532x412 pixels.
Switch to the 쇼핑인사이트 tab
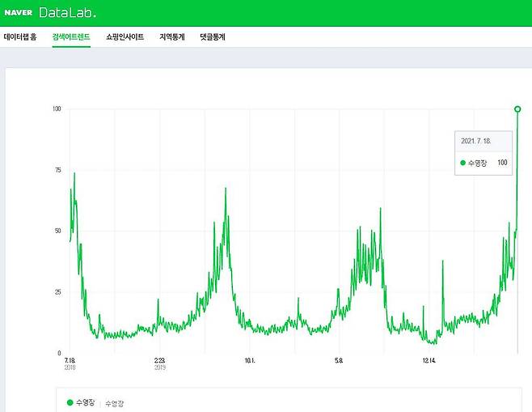pyautogui.click(x=125, y=36)
